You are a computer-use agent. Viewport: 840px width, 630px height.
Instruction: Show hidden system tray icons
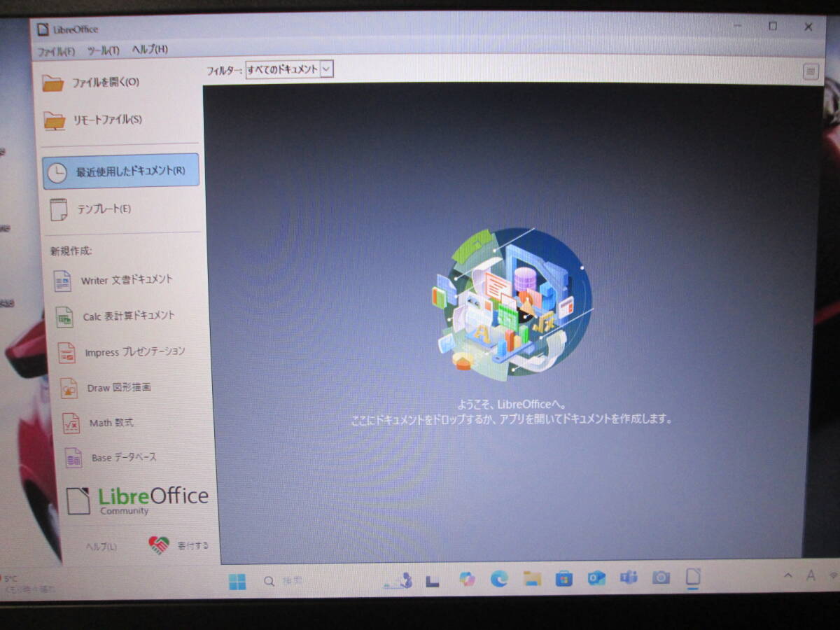click(788, 576)
